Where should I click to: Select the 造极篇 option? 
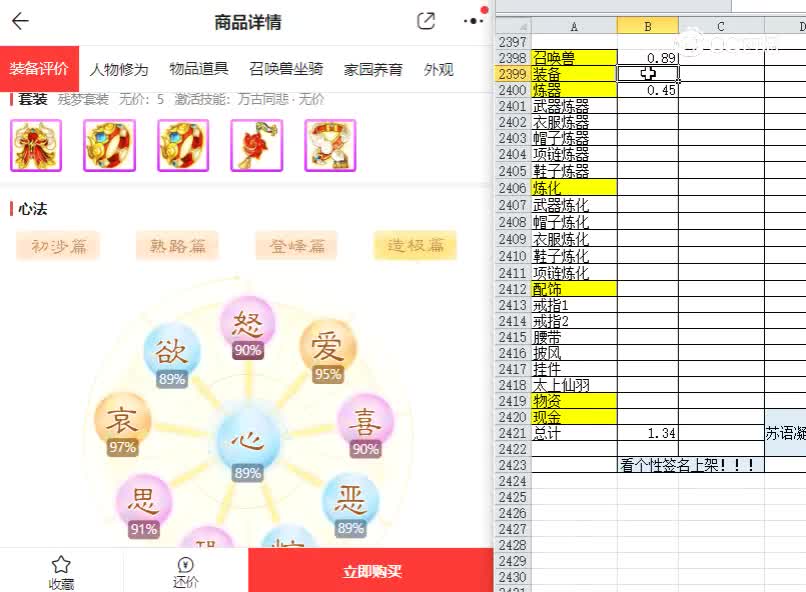(413, 245)
